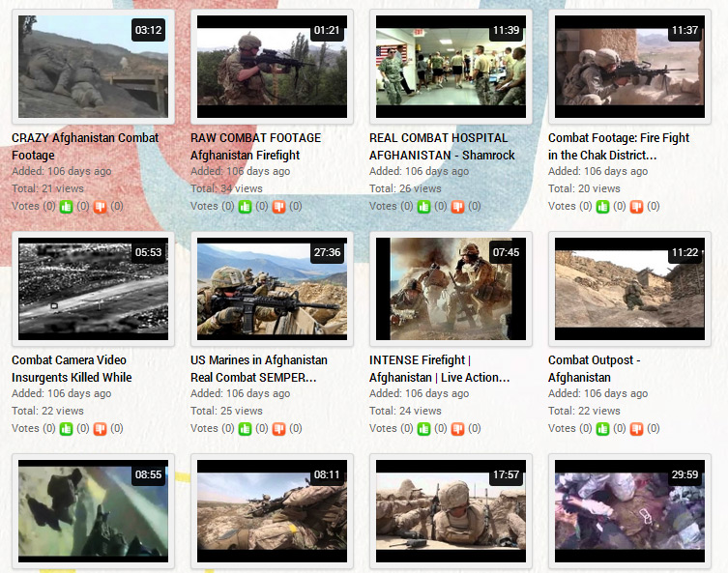Image resolution: width=728 pixels, height=573 pixels.
Task: Select 'Total: 25 views' text
Action: point(226,411)
